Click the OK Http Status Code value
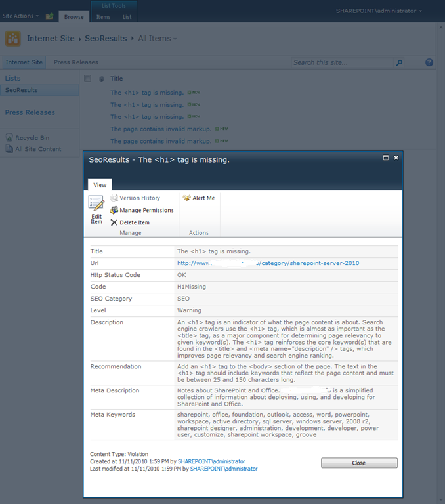The width and height of the screenshot is (445, 504). click(182, 275)
